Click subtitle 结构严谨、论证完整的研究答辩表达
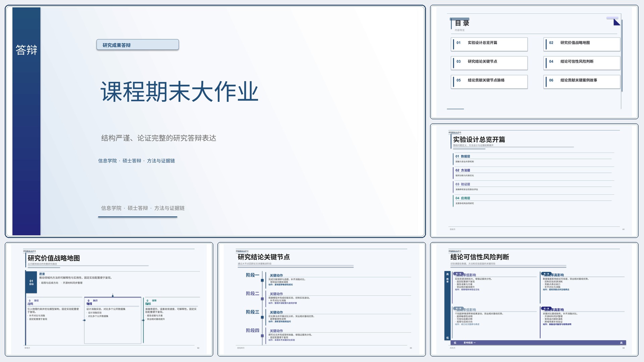Viewport: 644px width, 362px height. pyautogui.click(x=159, y=138)
